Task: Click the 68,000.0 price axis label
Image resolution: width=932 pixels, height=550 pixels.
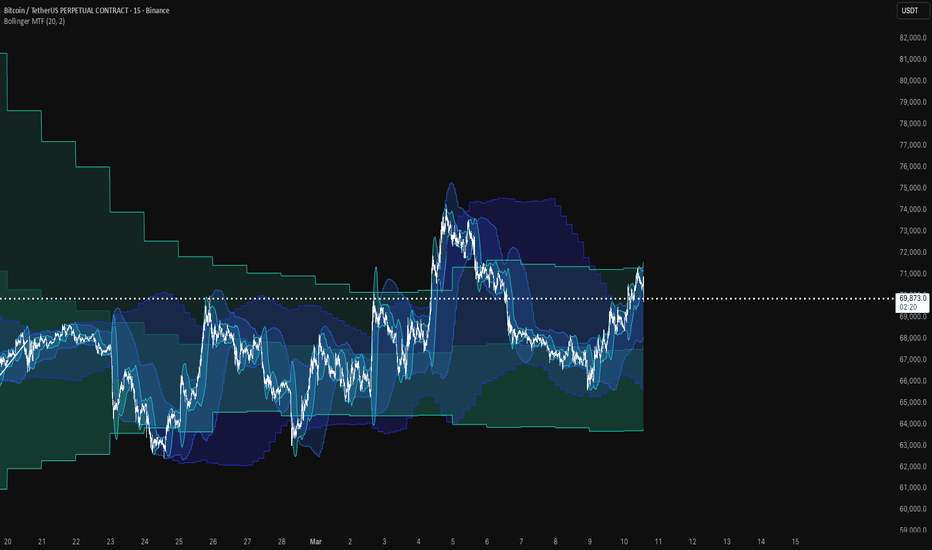Action: (x=912, y=338)
